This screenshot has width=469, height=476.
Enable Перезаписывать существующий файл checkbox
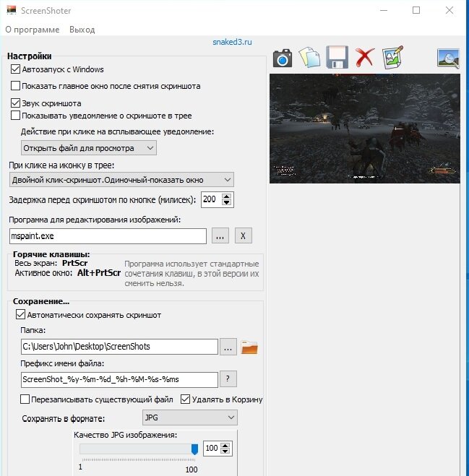click(x=25, y=399)
